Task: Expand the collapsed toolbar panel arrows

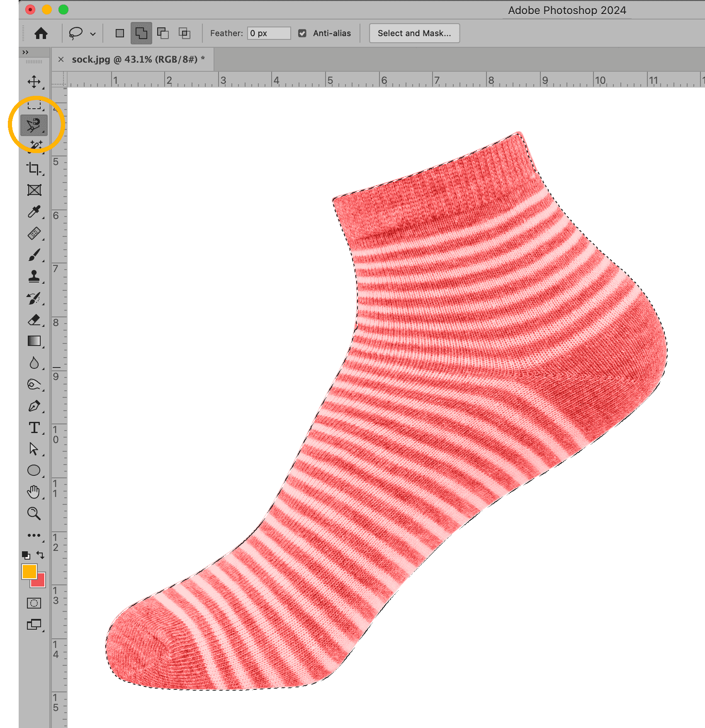Action: 25,52
